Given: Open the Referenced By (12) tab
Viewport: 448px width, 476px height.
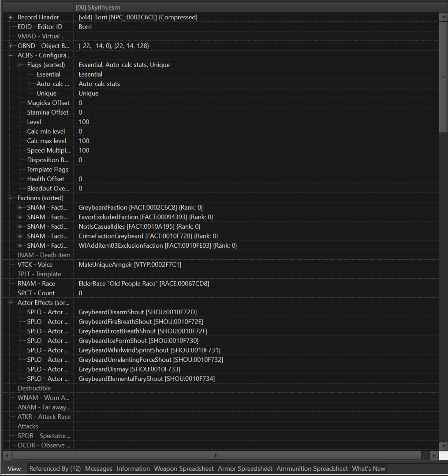Looking at the screenshot, I should click(x=55, y=469).
